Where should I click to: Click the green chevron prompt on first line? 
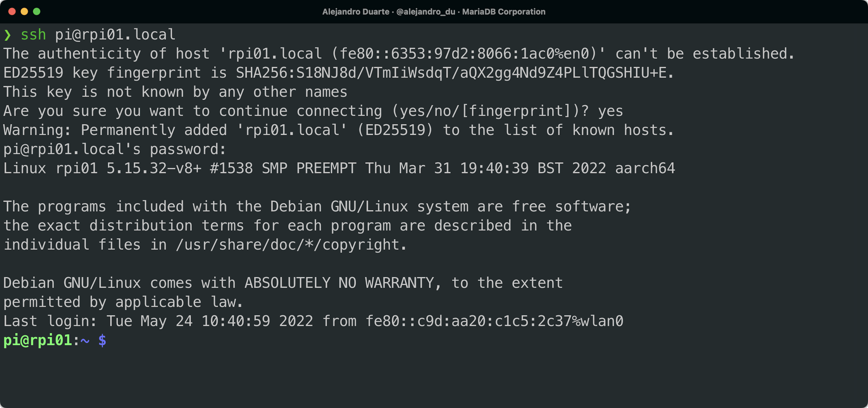(x=7, y=35)
